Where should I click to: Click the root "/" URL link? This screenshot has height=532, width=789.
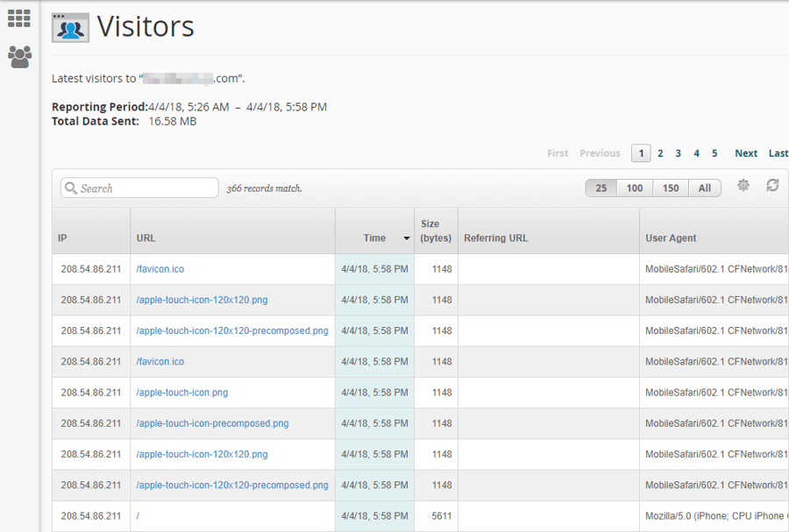coord(137,516)
